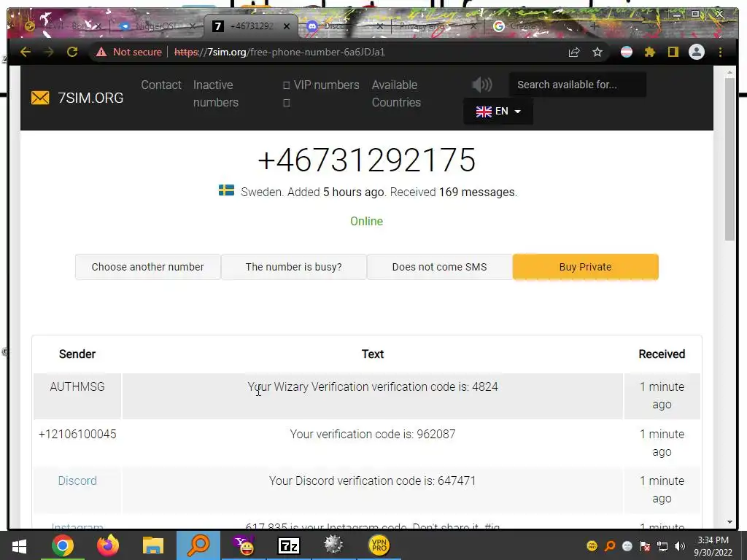The image size is (747, 560).
Task: Click the Discord verification code 647471 message
Action: click(x=373, y=481)
